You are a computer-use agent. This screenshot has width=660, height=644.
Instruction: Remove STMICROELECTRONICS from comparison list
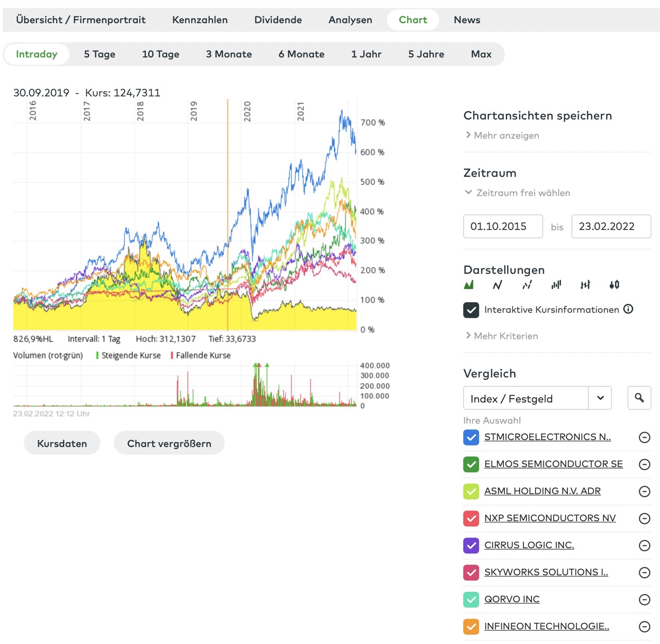[x=645, y=437]
